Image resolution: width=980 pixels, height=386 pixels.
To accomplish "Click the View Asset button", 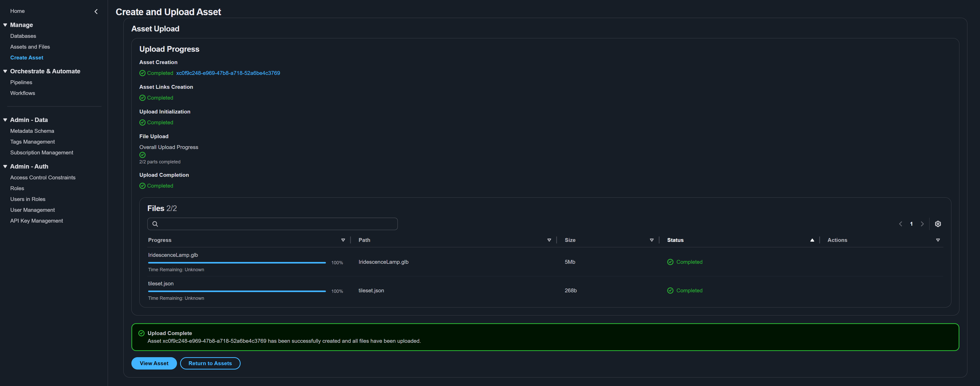I will click(x=154, y=363).
